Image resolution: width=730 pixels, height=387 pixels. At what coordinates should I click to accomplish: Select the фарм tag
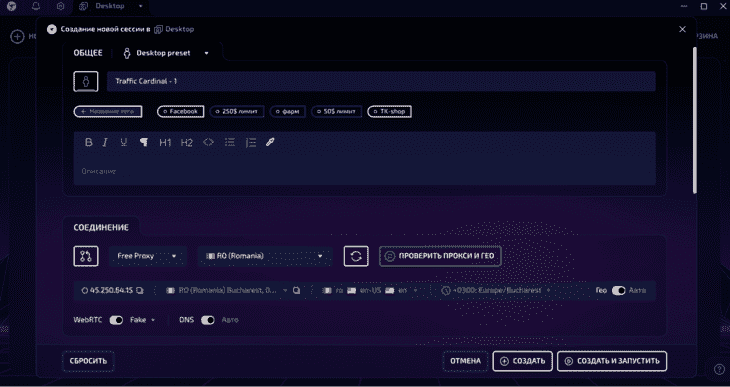tap(287, 112)
